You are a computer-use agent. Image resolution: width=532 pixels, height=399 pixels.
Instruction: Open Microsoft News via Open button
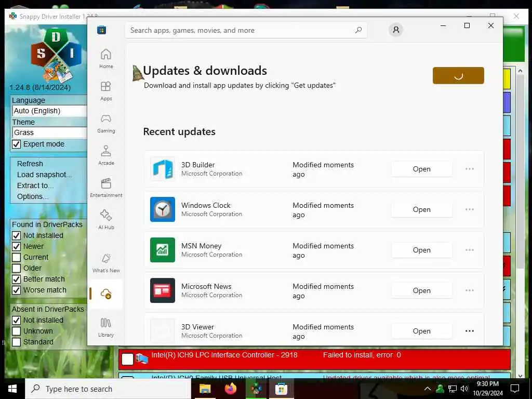(x=421, y=290)
